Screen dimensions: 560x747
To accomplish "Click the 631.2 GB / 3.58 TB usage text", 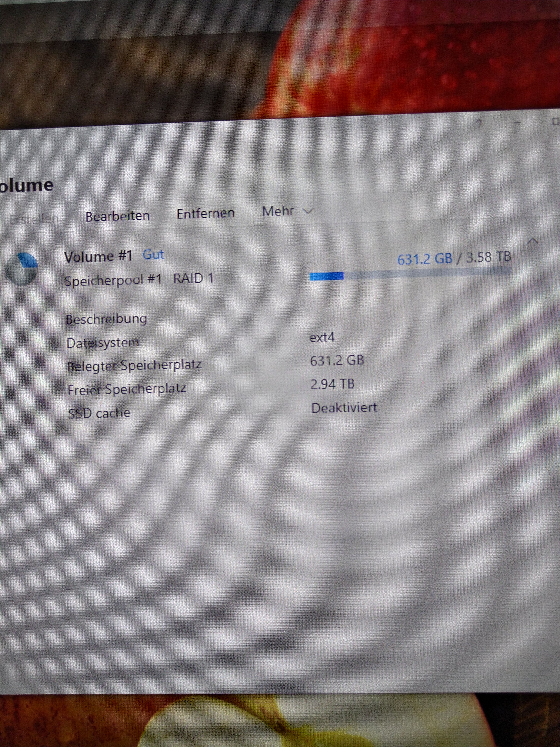I will tap(454, 258).
